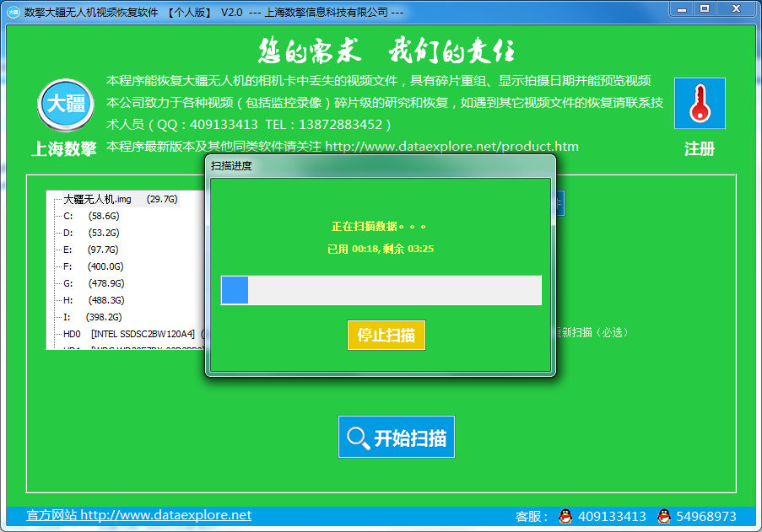
Task: Click the red key register icon
Action: click(700, 104)
